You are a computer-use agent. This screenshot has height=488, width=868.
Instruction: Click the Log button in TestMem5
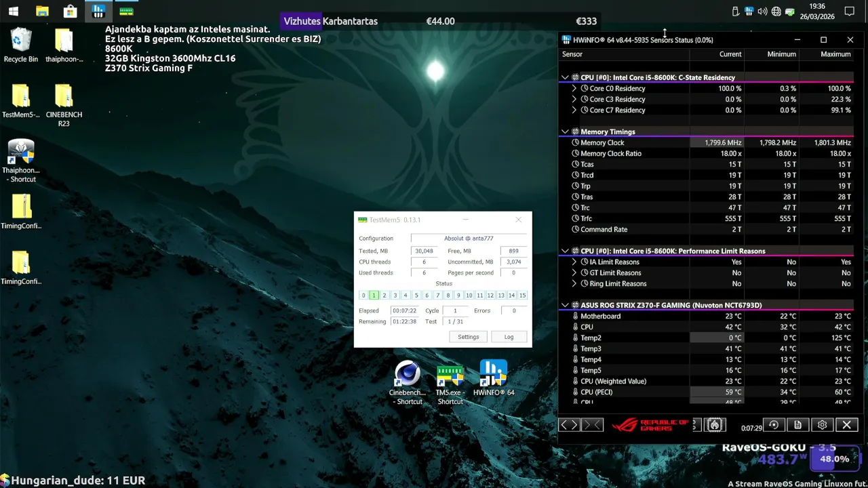[x=509, y=337]
